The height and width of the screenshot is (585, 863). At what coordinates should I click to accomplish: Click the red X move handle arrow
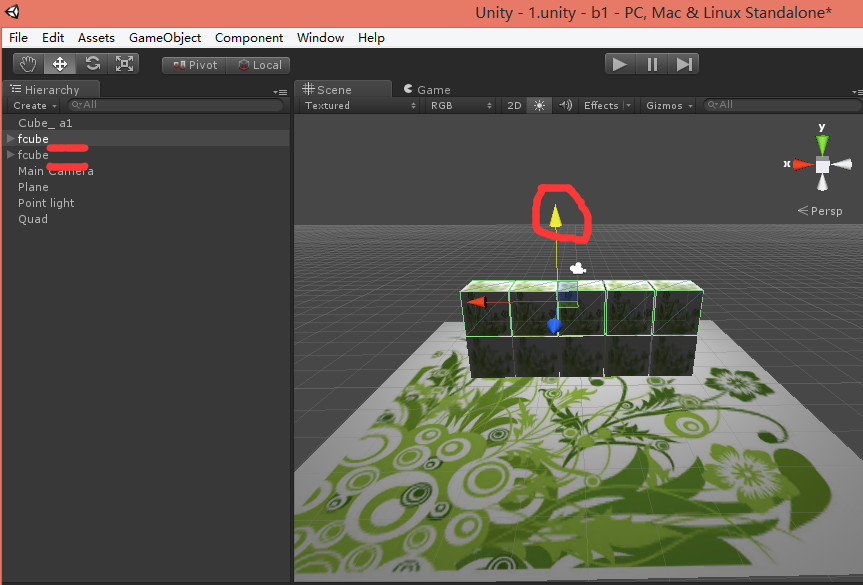click(x=476, y=302)
